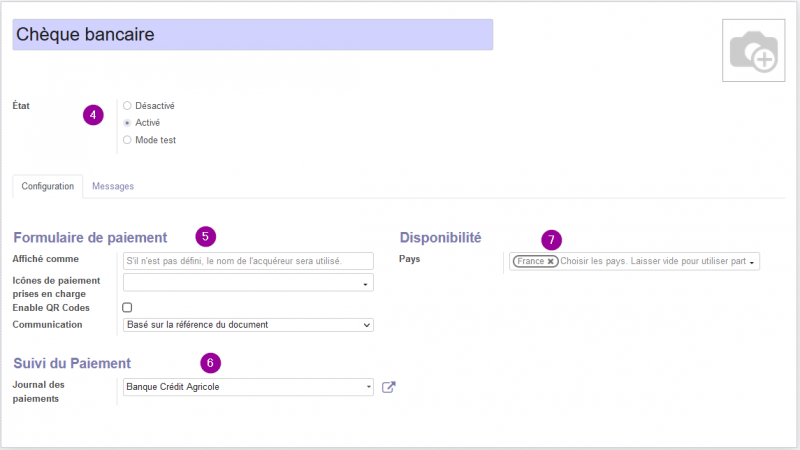Switch to the Messages tab
Image resolution: width=800 pixels, height=450 pixels.
click(113, 186)
